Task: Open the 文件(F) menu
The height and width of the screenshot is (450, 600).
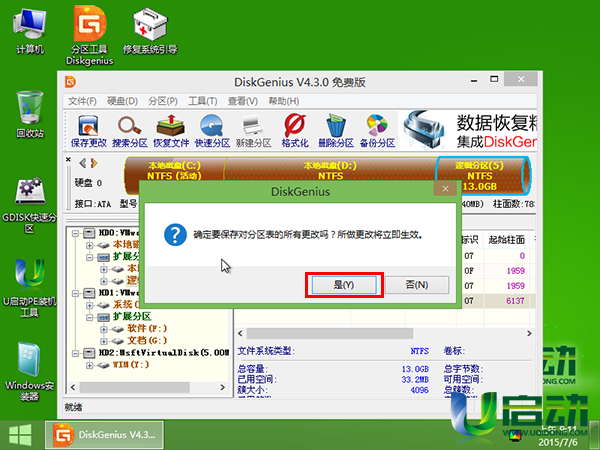Action: pos(82,101)
